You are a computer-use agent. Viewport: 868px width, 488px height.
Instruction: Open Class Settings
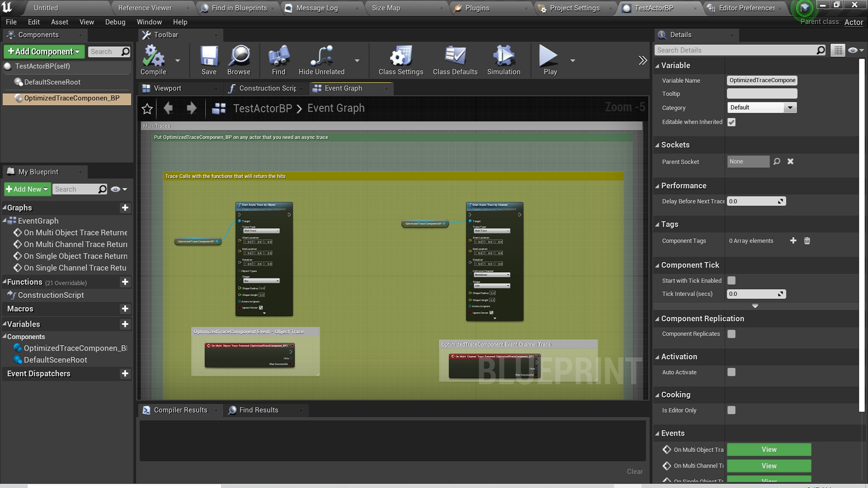401,57
